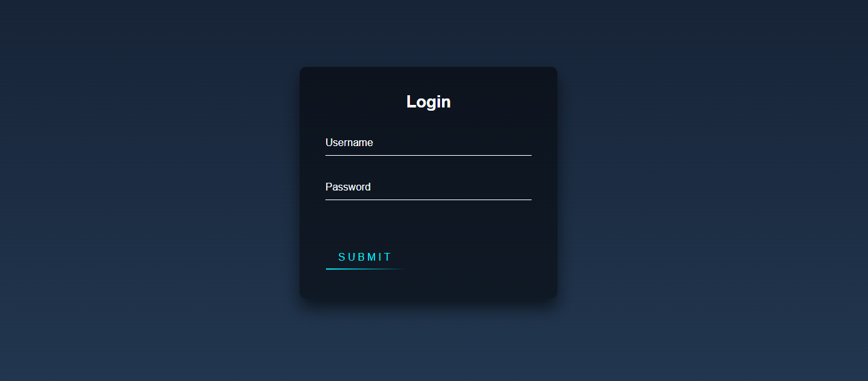Click the white underline beneath Password
Viewport: 868px width, 381px height.
click(x=429, y=200)
